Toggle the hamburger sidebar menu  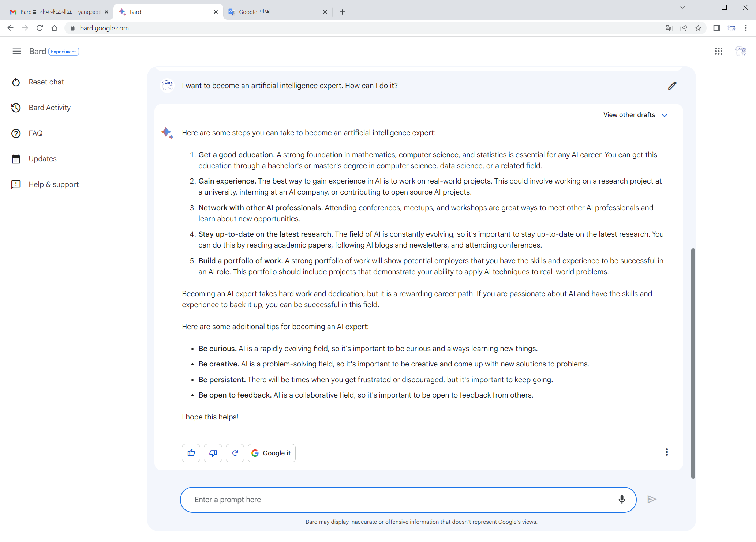[x=17, y=52]
